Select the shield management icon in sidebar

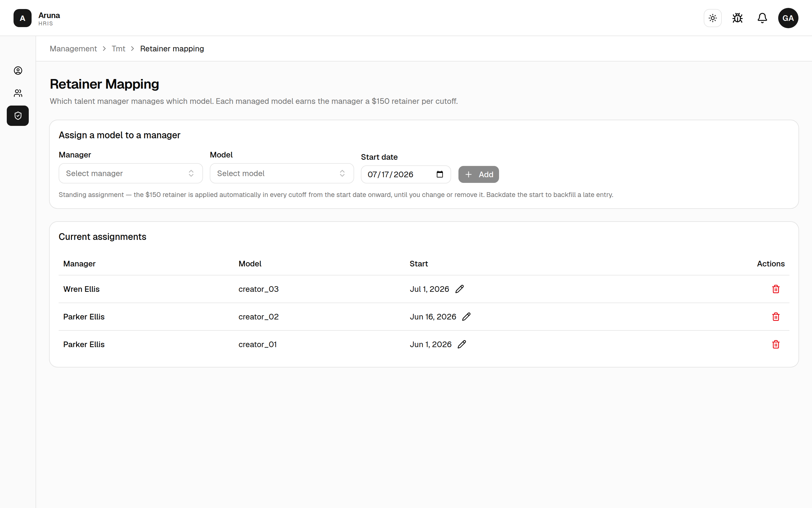pos(18,116)
